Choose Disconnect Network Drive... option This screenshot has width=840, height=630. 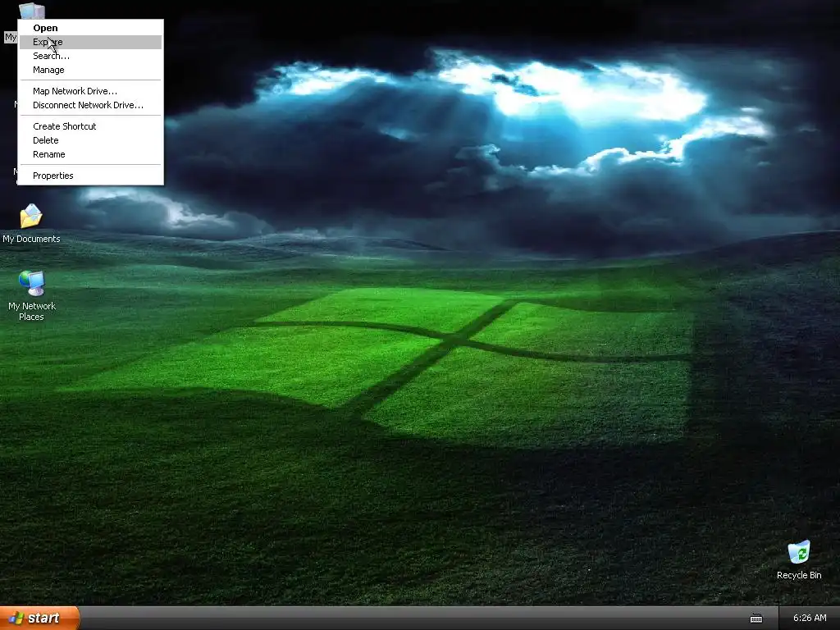click(90, 105)
